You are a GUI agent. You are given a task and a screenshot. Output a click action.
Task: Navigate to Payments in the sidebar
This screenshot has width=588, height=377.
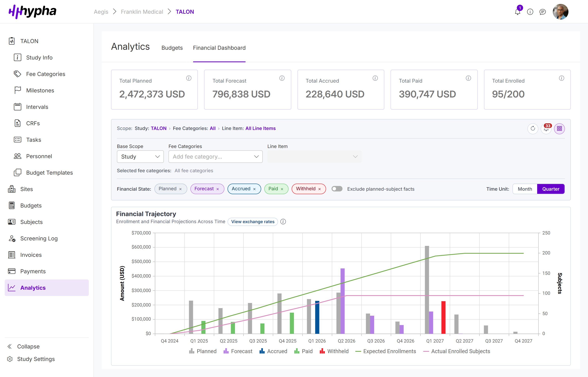(x=33, y=271)
